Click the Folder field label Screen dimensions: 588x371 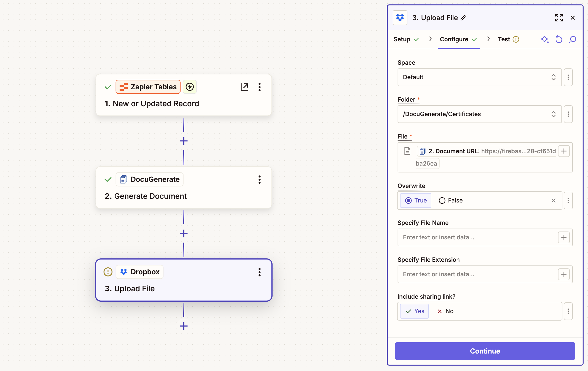coord(406,100)
